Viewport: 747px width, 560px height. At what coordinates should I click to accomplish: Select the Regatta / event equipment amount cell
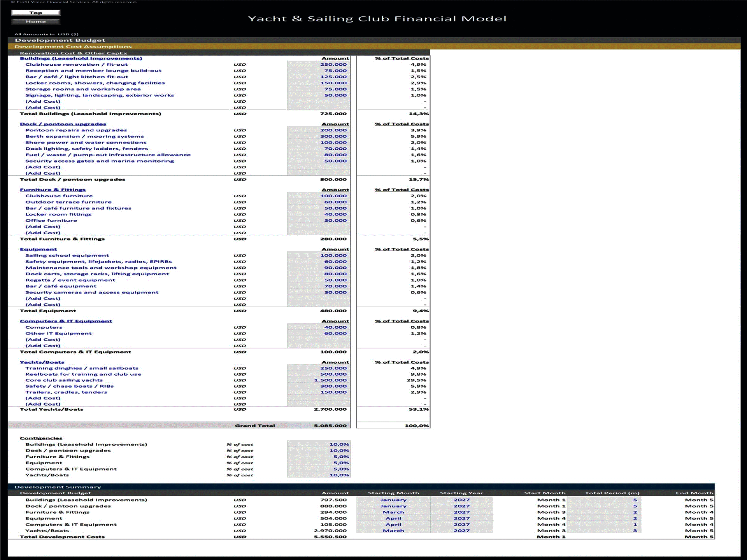pos(319,280)
